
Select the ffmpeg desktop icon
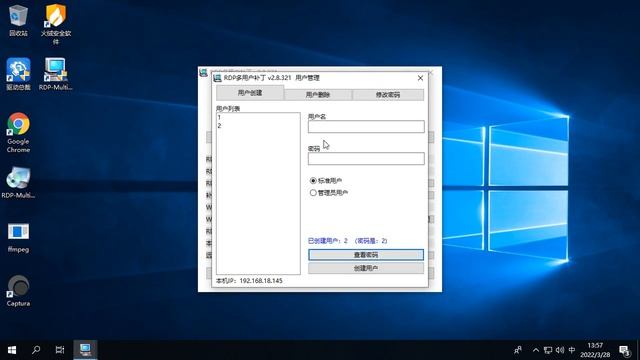click(18, 238)
